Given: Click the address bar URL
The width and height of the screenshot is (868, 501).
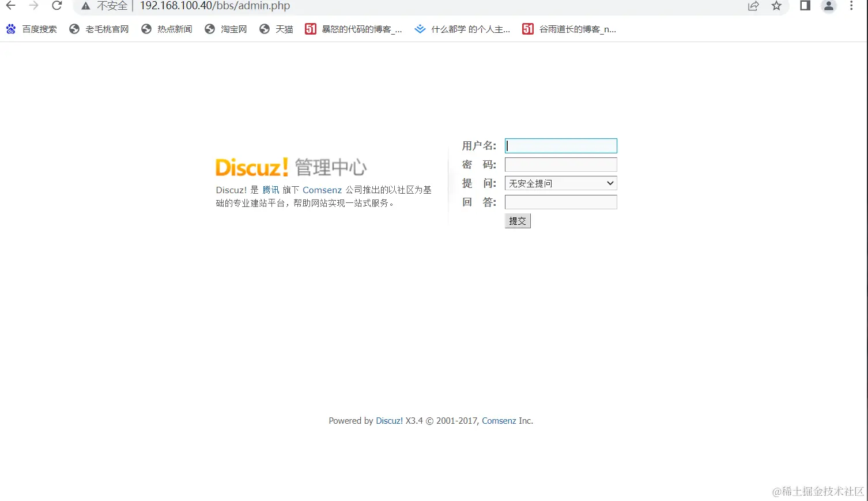Looking at the screenshot, I should coord(215,6).
